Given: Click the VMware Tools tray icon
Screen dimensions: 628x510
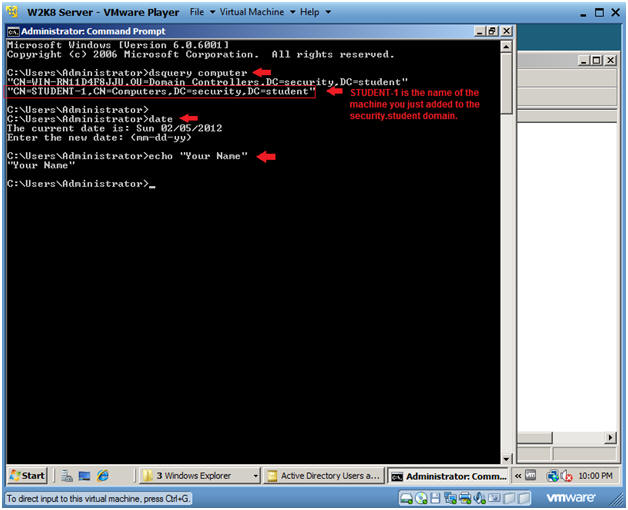Looking at the screenshot, I should tap(530, 475).
